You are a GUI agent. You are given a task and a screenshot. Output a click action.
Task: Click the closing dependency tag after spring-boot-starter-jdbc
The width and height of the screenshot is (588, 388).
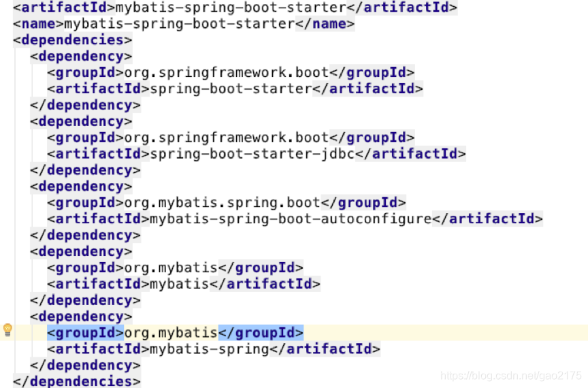[x=86, y=170]
